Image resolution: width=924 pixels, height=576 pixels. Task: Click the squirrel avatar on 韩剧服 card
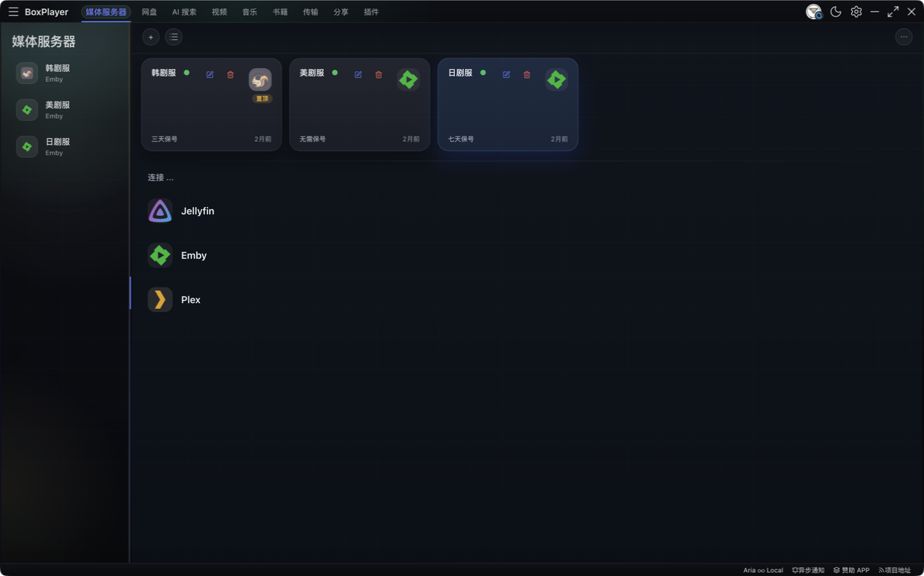pos(260,79)
